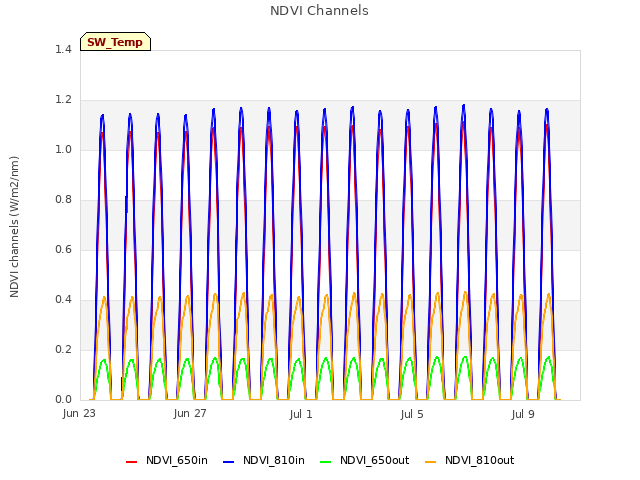640x480 pixels.
Task: Click the 0.4 y-axis tick label
Action: point(63,299)
